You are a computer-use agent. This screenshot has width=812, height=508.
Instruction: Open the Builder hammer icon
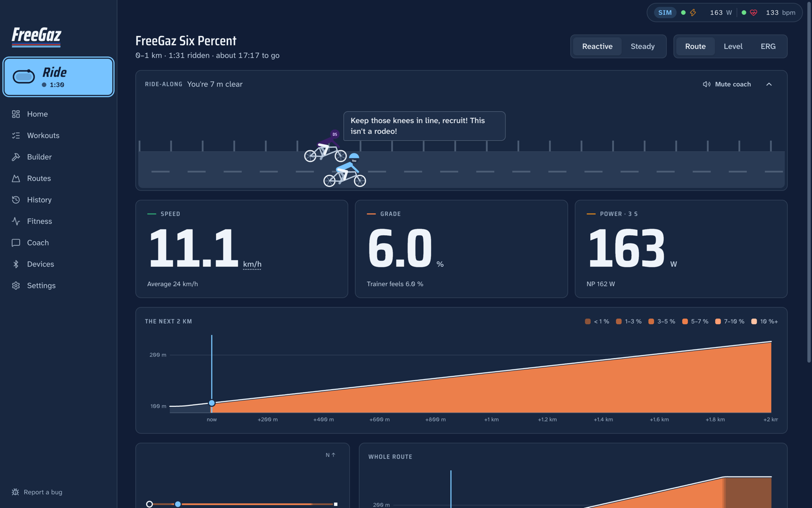point(16,156)
